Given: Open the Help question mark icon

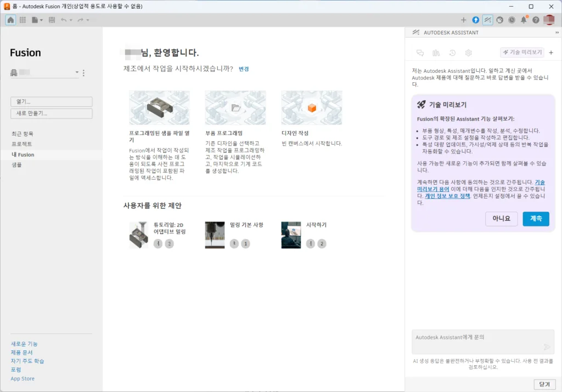Looking at the screenshot, I should [x=536, y=20].
